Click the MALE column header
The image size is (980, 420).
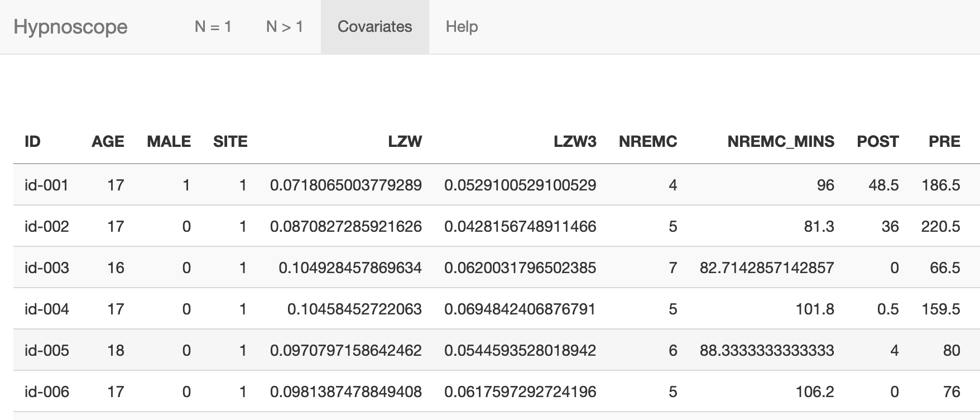pos(169,142)
